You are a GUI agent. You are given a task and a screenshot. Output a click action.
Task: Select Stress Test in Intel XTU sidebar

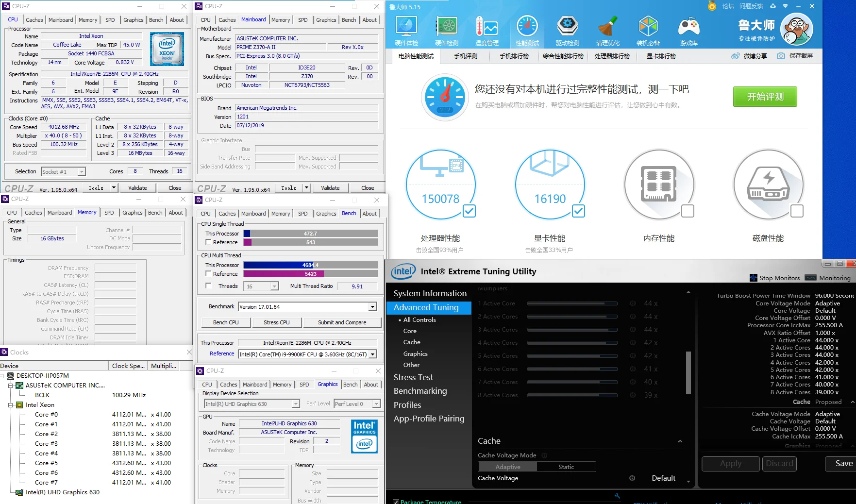[413, 377]
